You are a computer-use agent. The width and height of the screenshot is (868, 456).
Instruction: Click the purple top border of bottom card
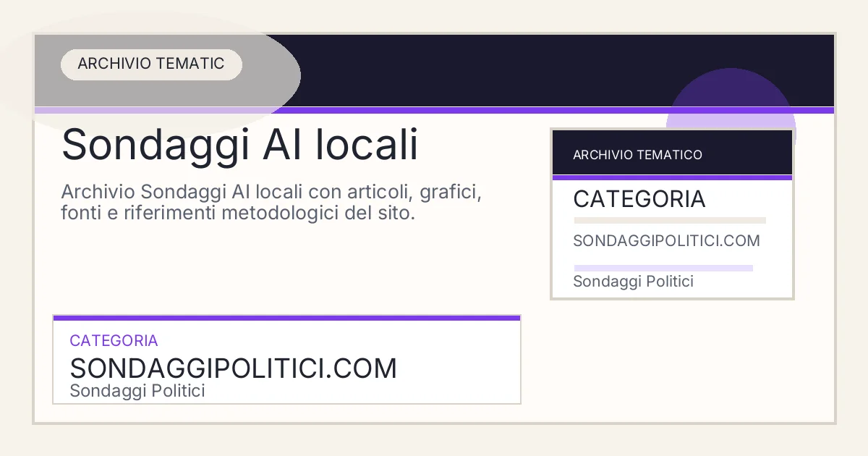pyautogui.click(x=286, y=318)
